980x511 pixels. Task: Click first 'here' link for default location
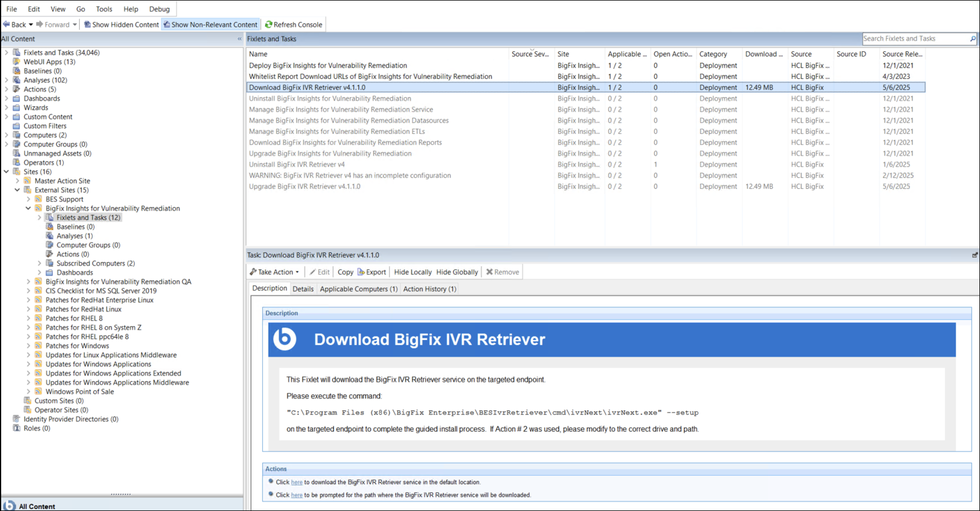(296, 482)
